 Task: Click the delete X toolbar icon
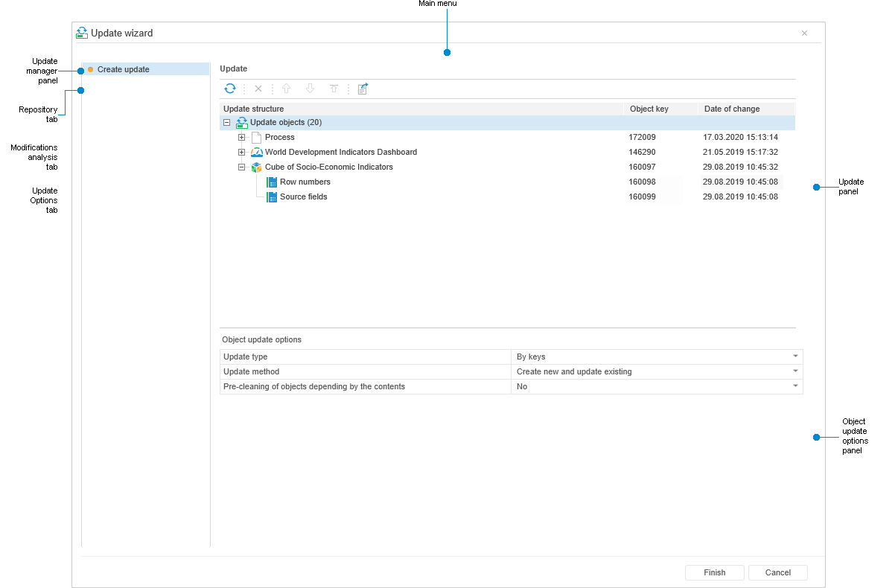(258, 89)
